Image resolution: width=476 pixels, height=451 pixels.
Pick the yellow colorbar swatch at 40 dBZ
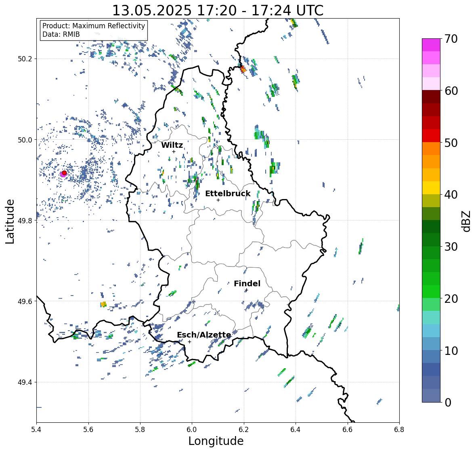[x=431, y=188]
